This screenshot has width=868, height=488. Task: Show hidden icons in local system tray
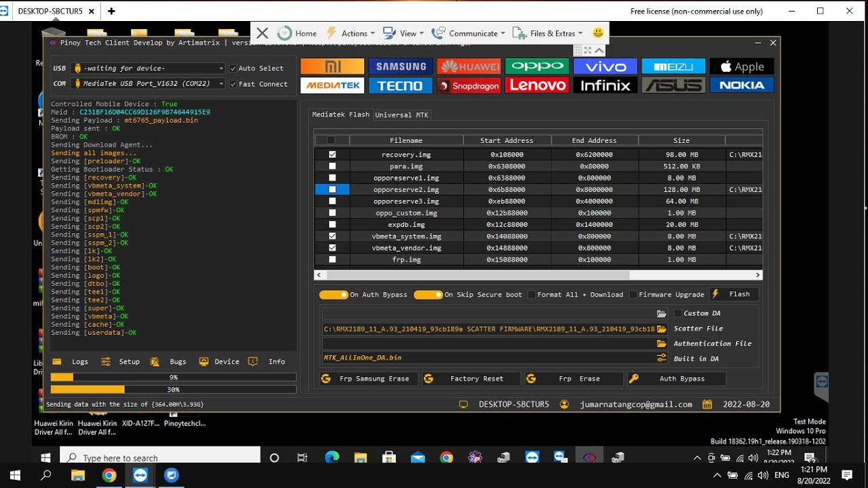click(x=717, y=475)
